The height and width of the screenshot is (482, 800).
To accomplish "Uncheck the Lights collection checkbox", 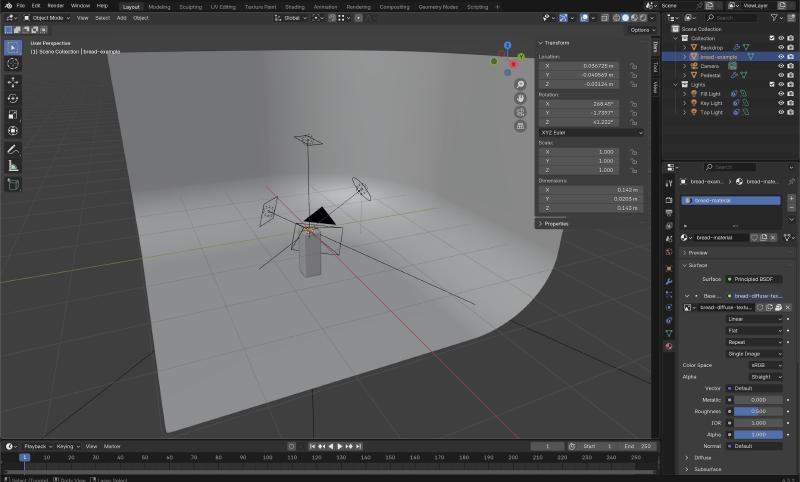I will [771, 84].
